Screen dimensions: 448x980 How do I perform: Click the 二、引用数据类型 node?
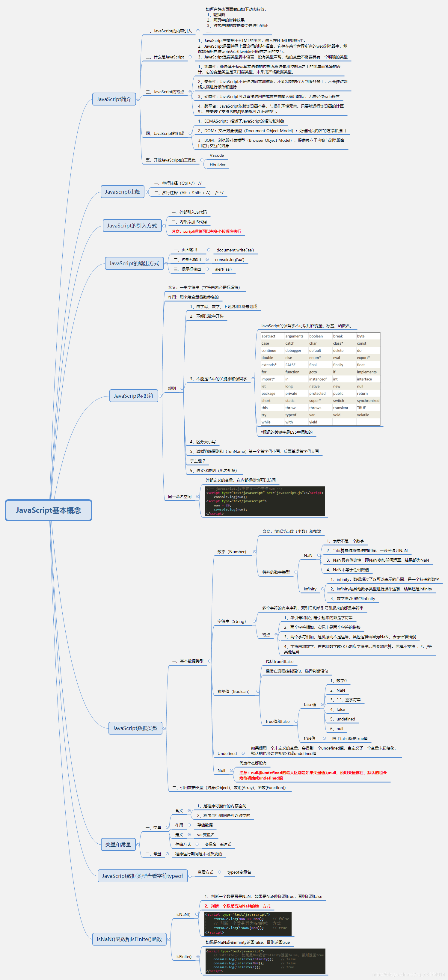point(229,788)
